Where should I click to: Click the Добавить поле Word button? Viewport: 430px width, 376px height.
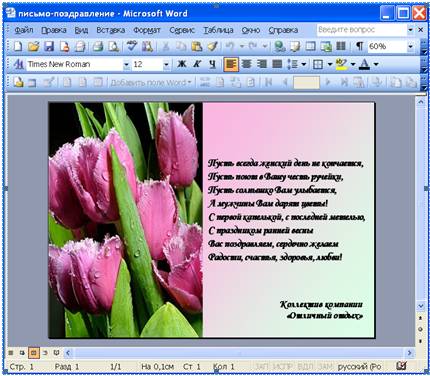151,82
